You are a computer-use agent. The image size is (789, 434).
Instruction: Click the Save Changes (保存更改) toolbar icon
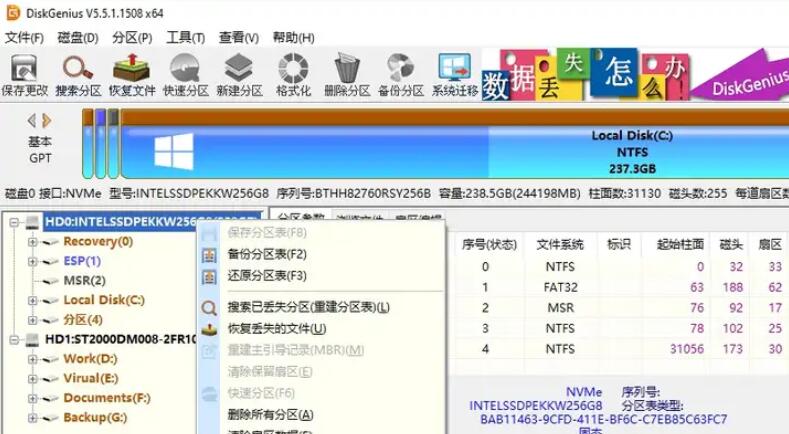[24, 76]
